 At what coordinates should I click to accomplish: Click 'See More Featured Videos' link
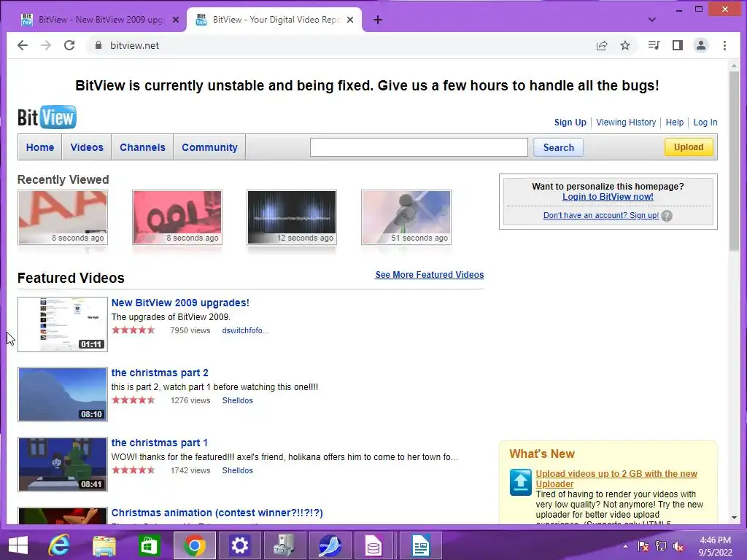point(429,275)
